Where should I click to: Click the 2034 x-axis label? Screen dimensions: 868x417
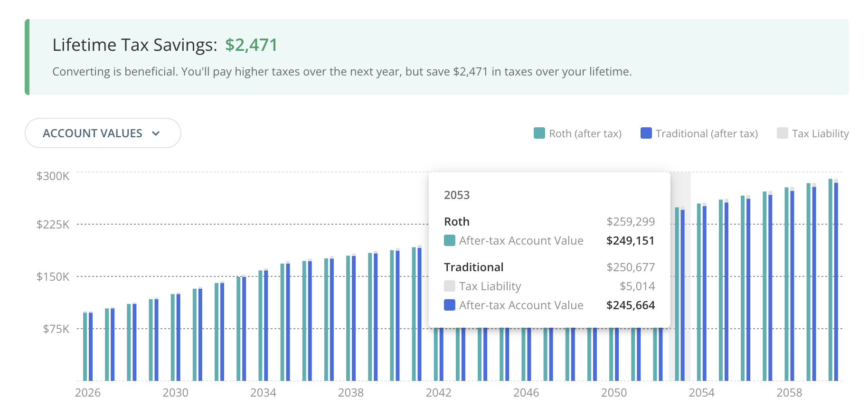click(x=263, y=393)
